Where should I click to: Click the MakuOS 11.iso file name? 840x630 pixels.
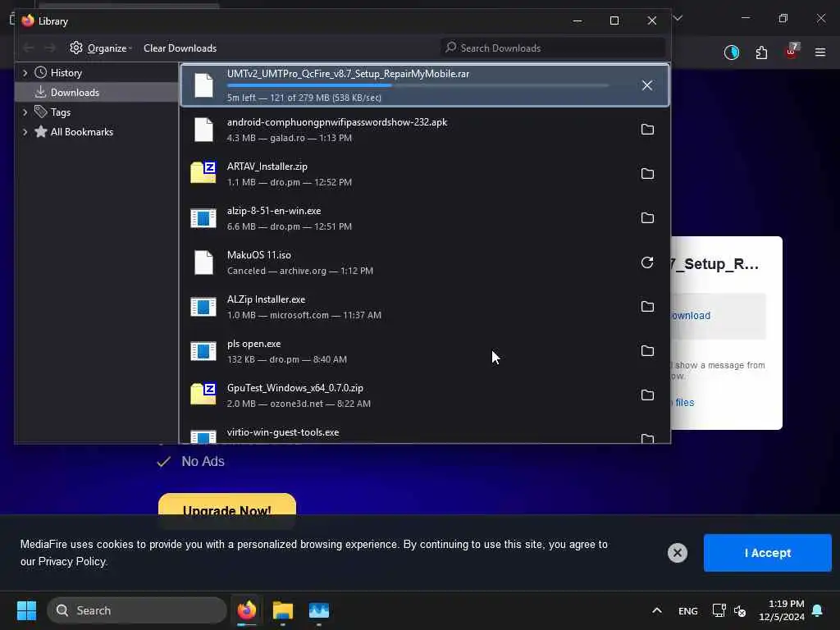click(x=258, y=255)
